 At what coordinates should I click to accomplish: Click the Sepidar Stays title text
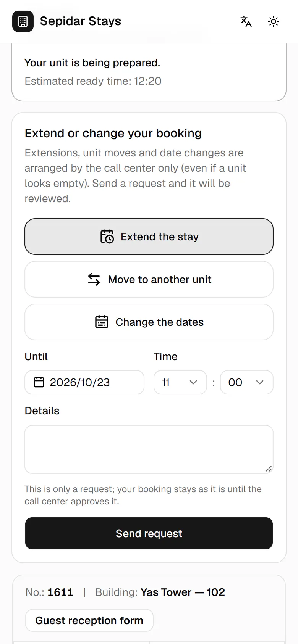tap(81, 21)
